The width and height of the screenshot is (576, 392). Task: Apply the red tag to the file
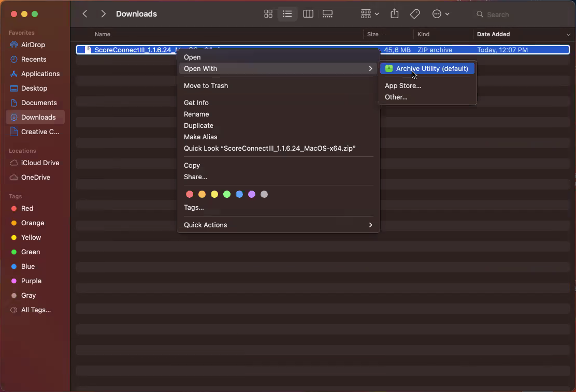[x=190, y=194]
